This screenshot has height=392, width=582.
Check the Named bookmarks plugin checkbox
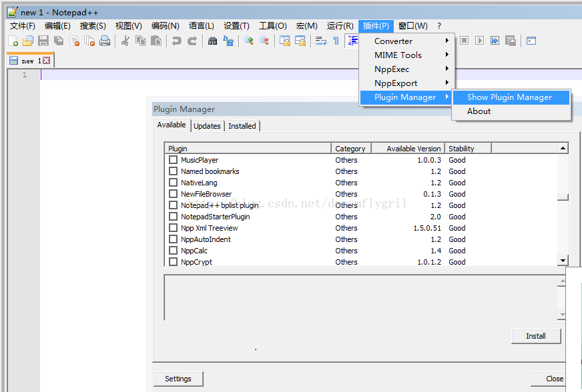click(173, 171)
